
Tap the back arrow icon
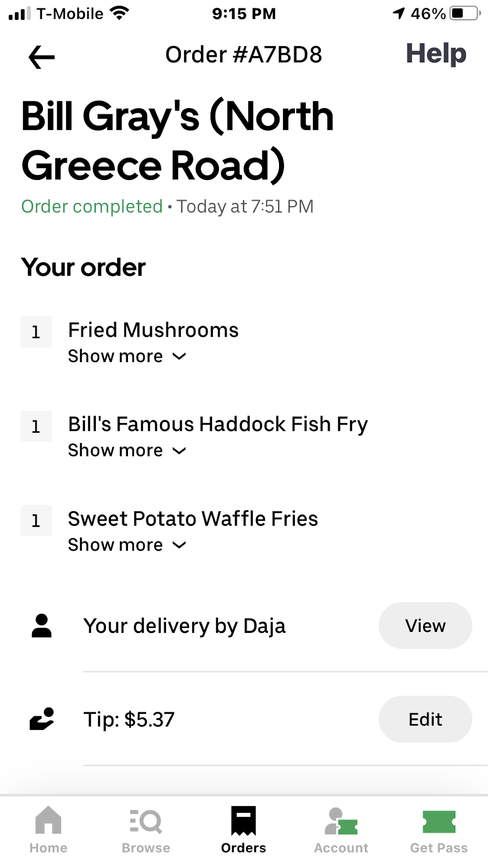[x=41, y=57]
